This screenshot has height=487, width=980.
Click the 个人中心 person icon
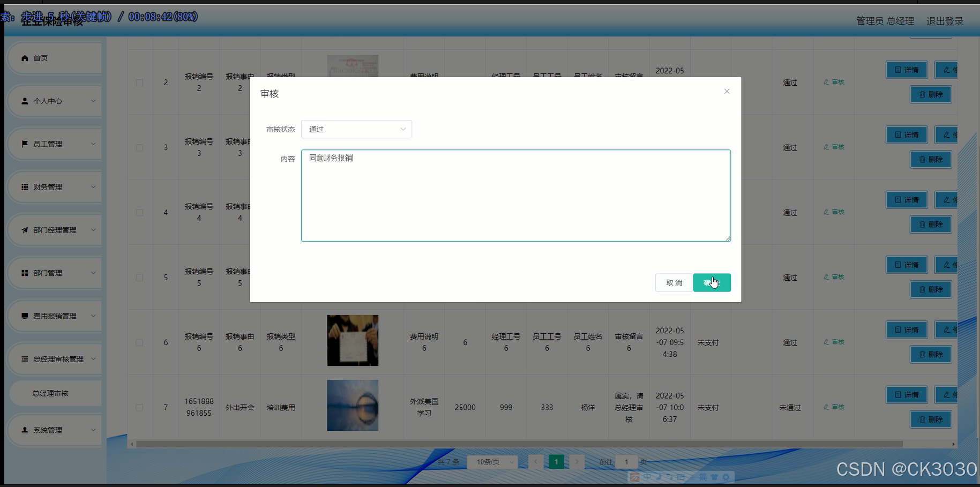(24, 101)
